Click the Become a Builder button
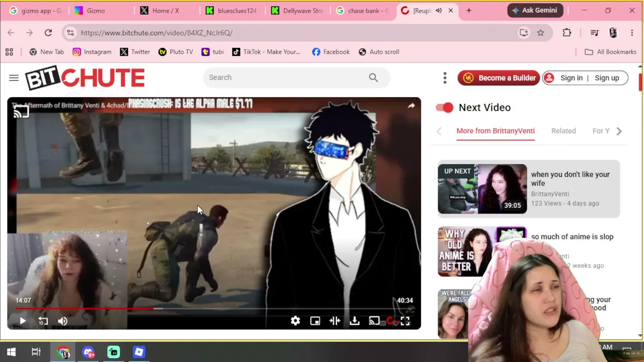The height and width of the screenshot is (362, 644). pyautogui.click(x=499, y=78)
